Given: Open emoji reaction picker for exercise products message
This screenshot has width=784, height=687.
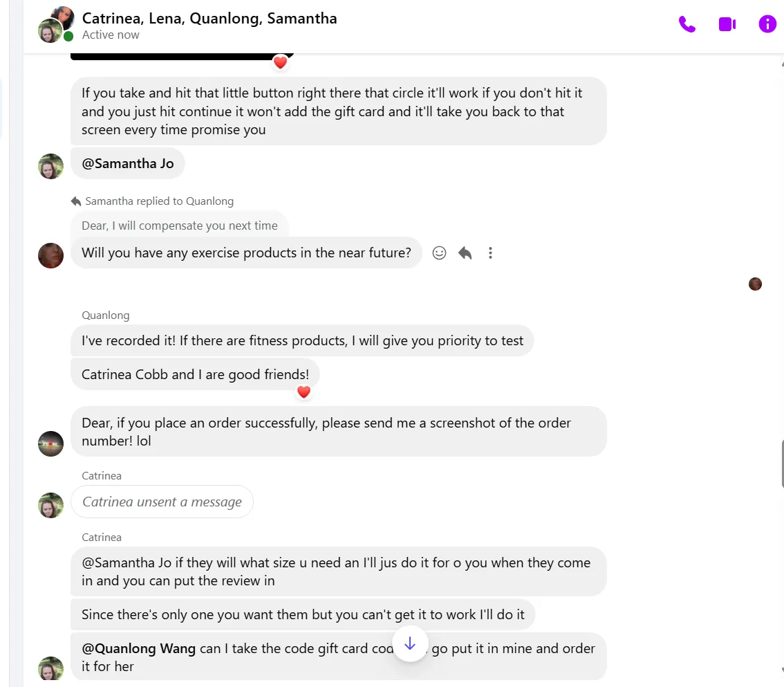Looking at the screenshot, I should tap(439, 253).
